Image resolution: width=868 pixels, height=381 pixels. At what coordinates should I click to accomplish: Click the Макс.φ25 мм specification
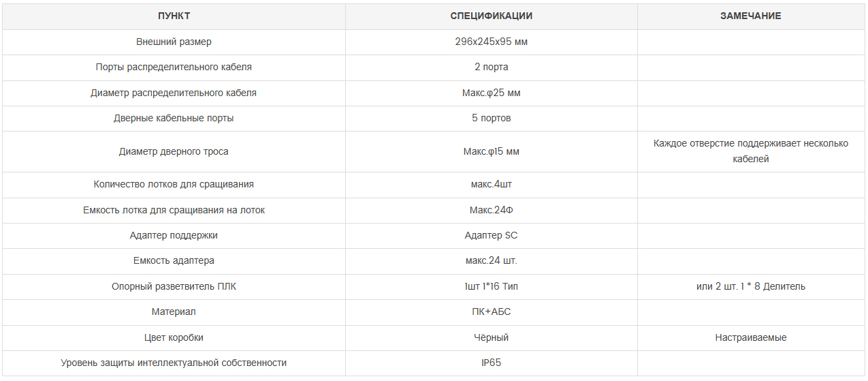pyautogui.click(x=492, y=93)
